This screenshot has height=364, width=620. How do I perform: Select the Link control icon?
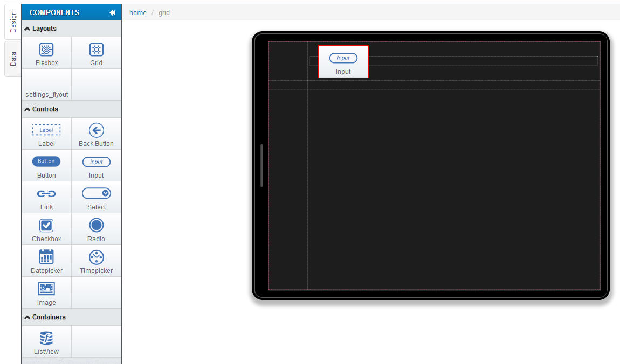(x=46, y=198)
